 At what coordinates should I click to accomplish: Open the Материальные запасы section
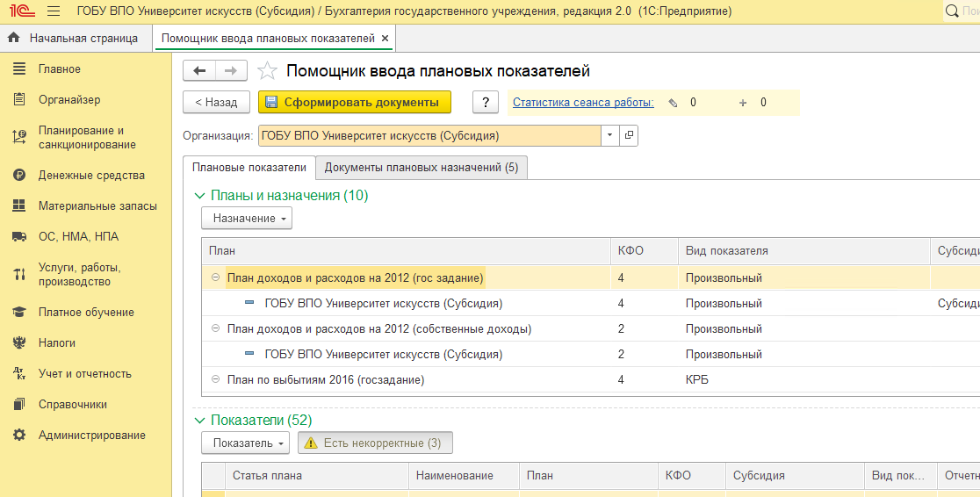tap(97, 205)
